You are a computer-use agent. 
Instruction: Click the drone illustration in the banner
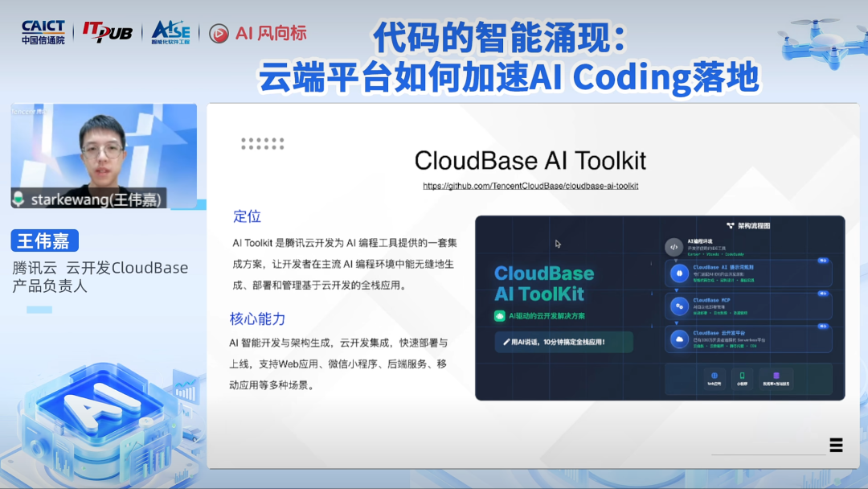coord(823,43)
